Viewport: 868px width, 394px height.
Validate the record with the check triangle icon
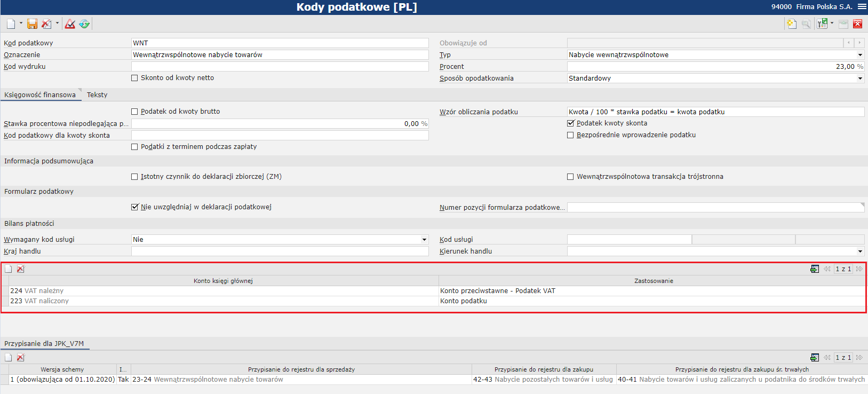(70, 23)
